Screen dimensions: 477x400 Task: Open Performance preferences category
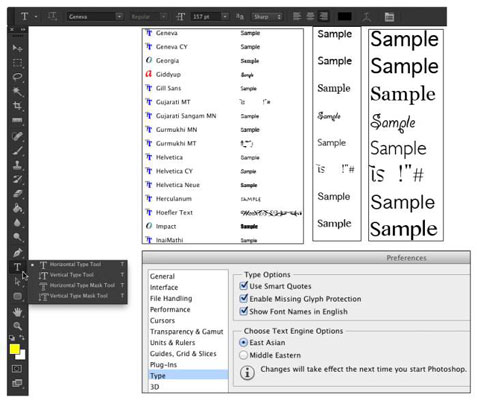pos(170,309)
